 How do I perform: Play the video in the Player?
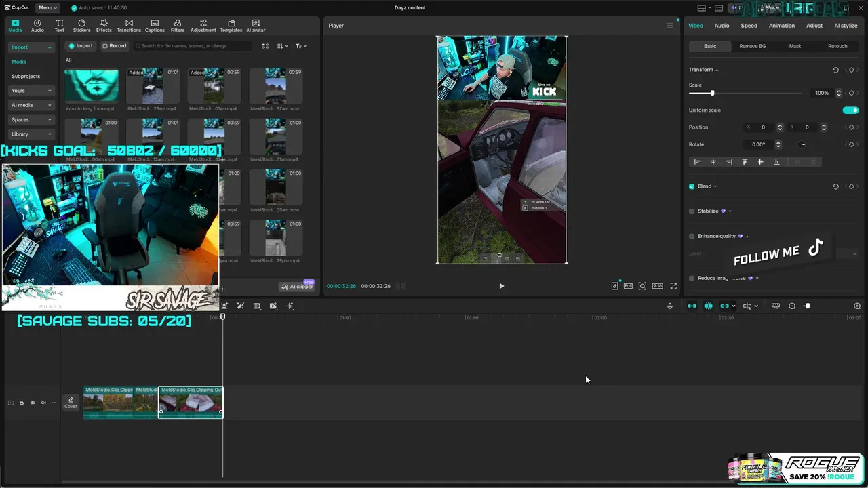click(502, 286)
